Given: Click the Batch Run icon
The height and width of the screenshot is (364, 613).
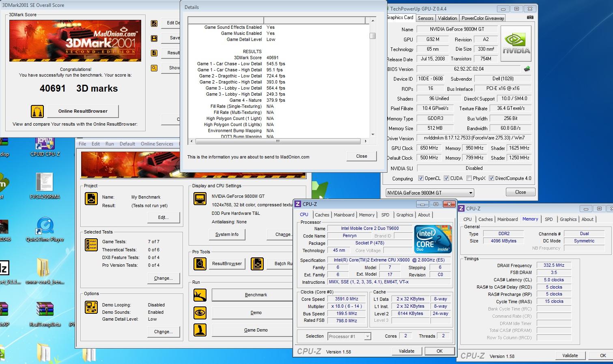Looking at the screenshot, I should 257,264.
